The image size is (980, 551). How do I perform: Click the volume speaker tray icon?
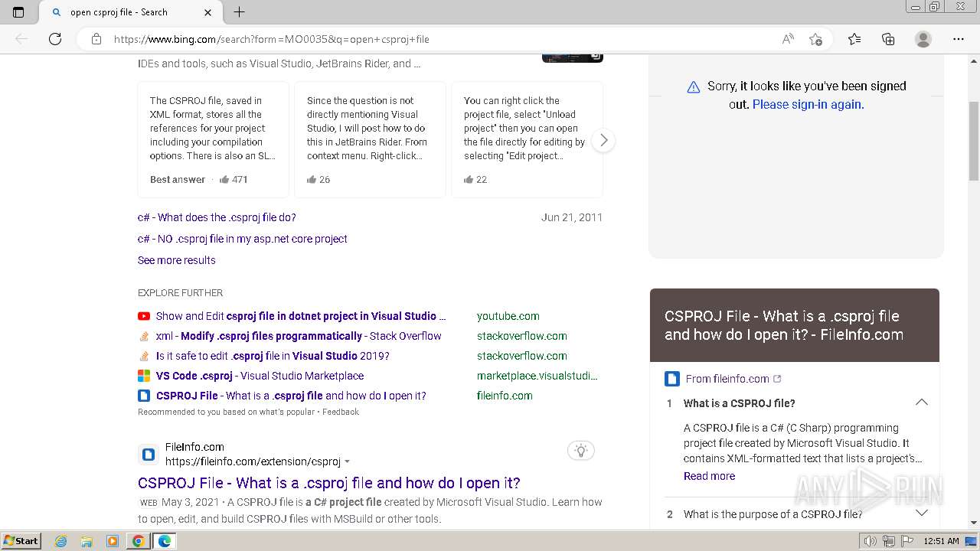[871, 541]
